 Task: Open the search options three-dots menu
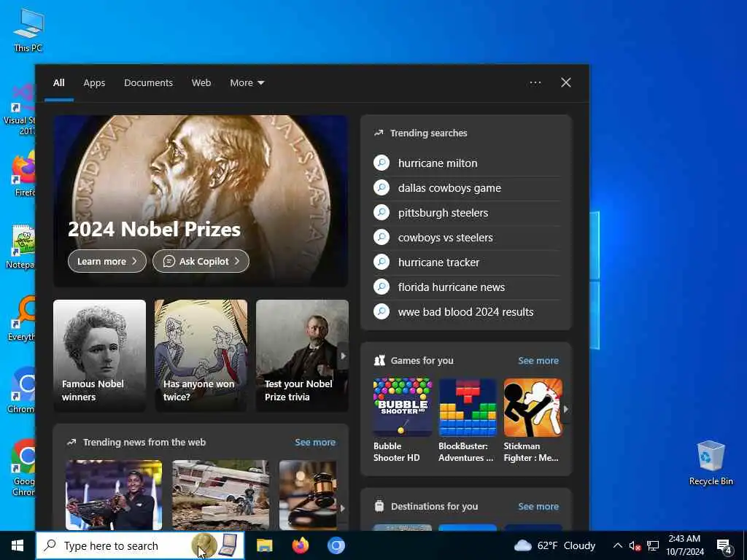click(535, 83)
